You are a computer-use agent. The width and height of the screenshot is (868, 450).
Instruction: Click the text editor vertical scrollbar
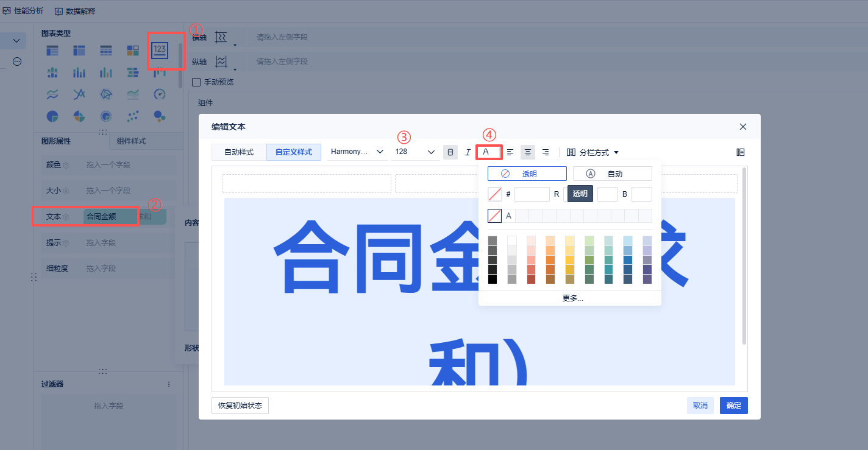[744, 256]
